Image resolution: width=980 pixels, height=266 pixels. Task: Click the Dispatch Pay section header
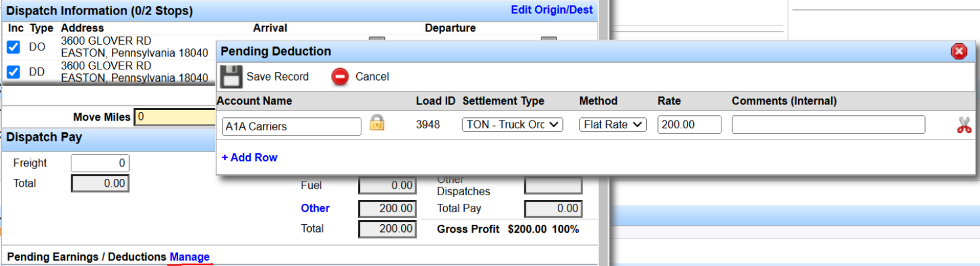coord(44,137)
